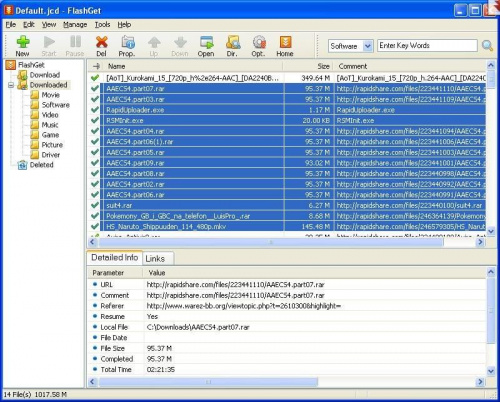Image resolution: width=500 pixels, height=402 pixels.
Task: Click the search magnifier icon
Action: 487,46
